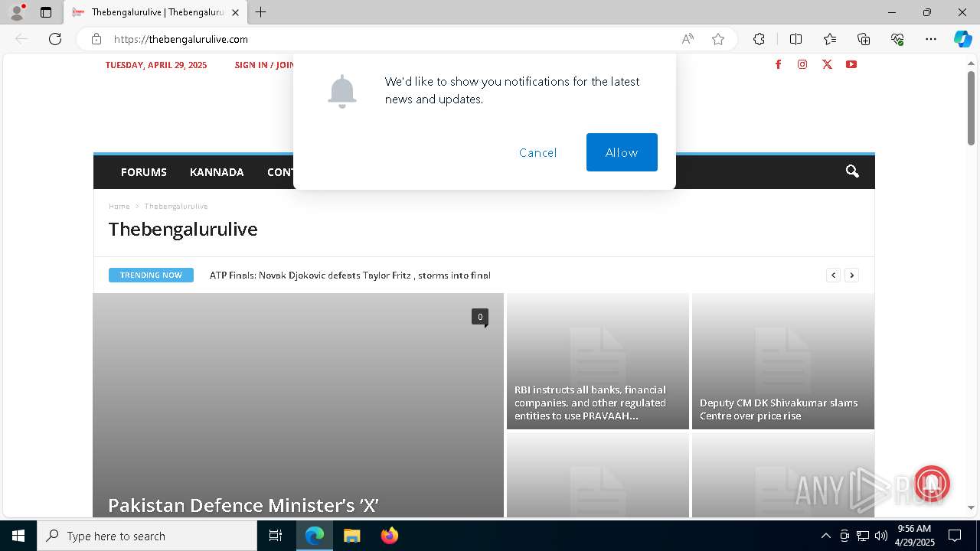View site information lock icon
This screenshot has height=551, width=980.
(96, 39)
